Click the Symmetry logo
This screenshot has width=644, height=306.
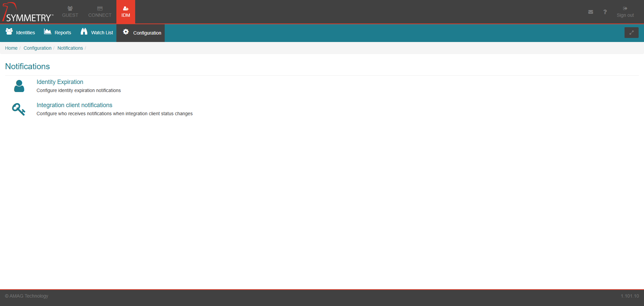28,12
